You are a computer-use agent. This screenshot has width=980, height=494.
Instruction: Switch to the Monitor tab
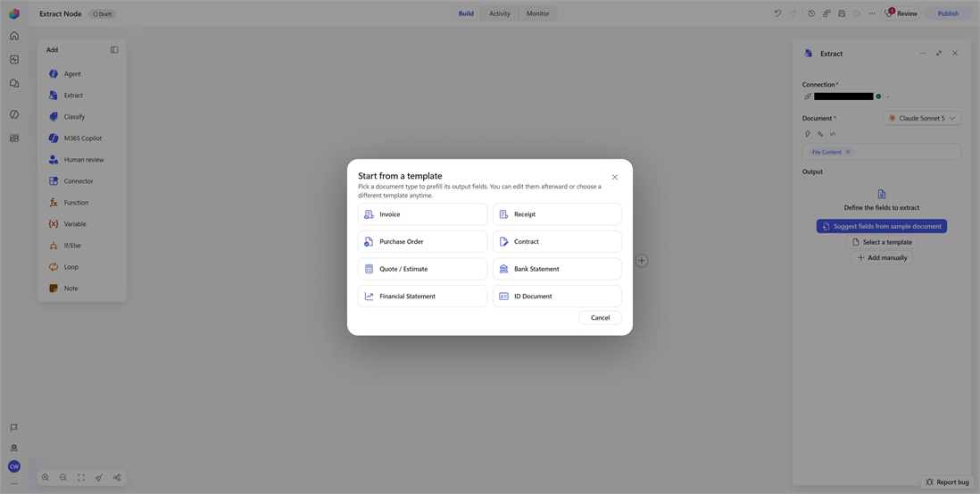click(537, 13)
